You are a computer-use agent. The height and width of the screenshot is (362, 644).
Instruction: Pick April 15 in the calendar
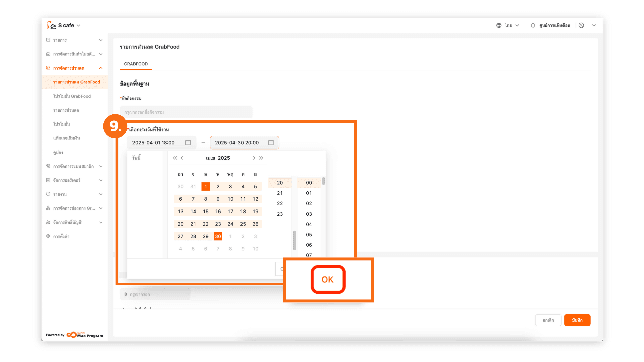coord(206,212)
